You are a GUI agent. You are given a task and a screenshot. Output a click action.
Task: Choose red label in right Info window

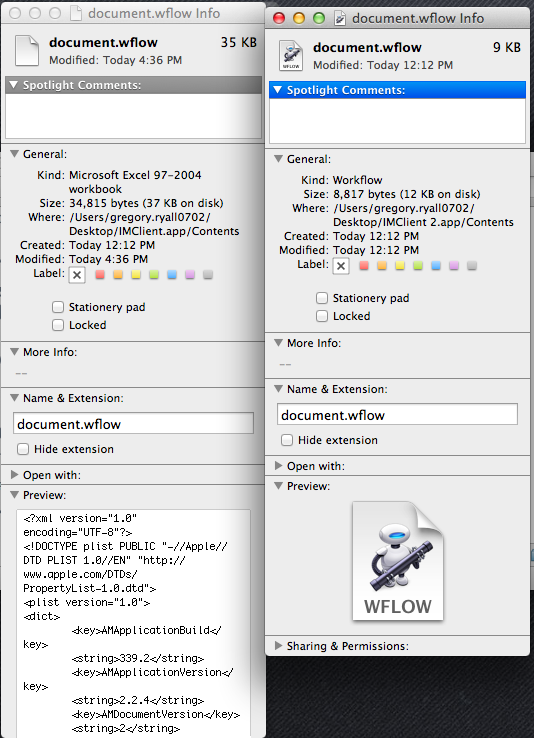click(364, 265)
